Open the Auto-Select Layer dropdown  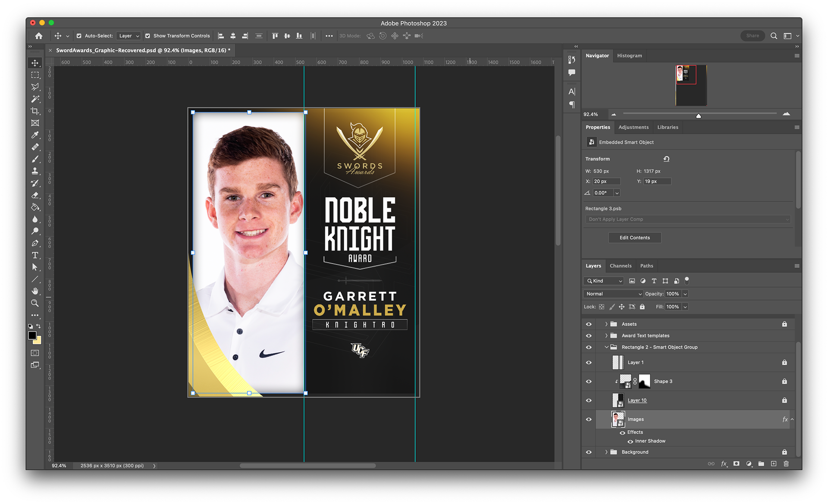point(129,36)
